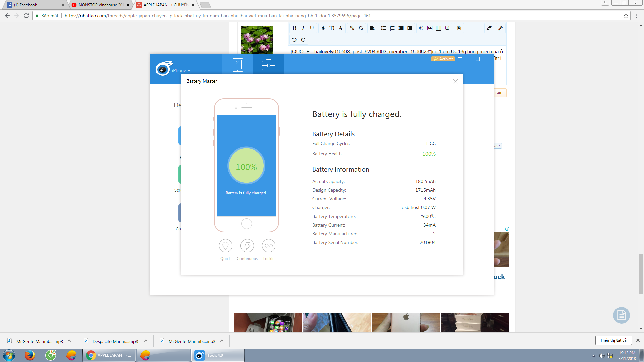Open options for Despacito Marim mp3 download
644x362 pixels.
click(x=146, y=341)
